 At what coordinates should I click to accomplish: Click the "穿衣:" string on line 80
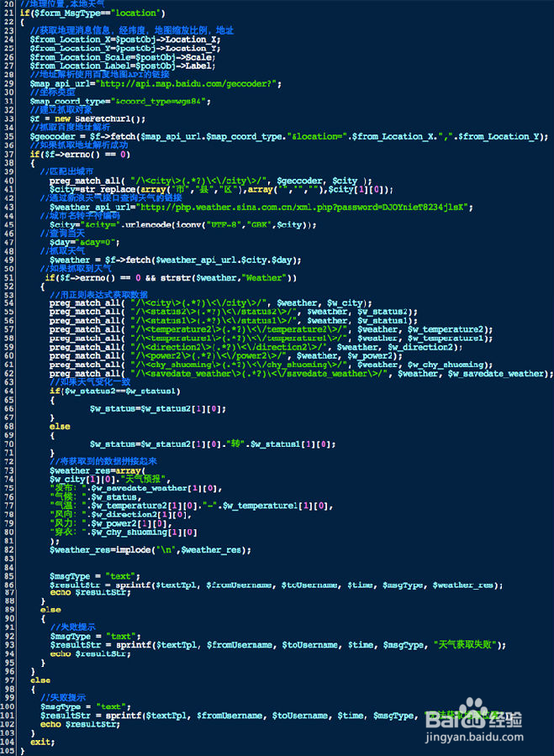point(67,533)
